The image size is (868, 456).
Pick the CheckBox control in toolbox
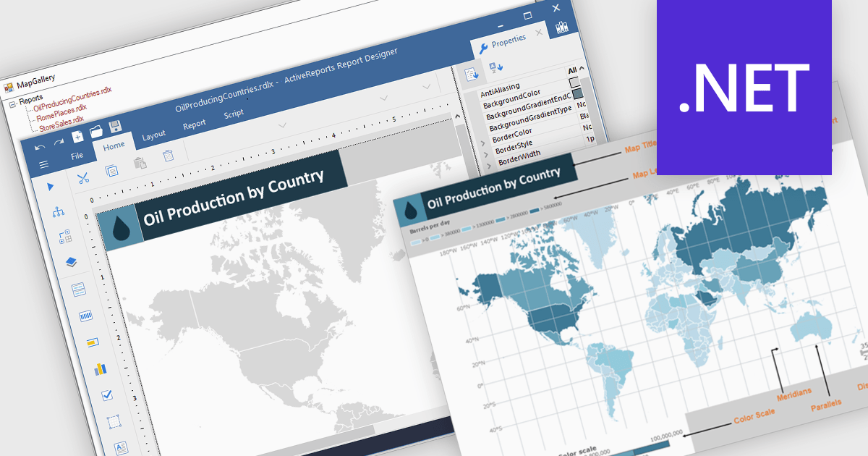(x=106, y=395)
